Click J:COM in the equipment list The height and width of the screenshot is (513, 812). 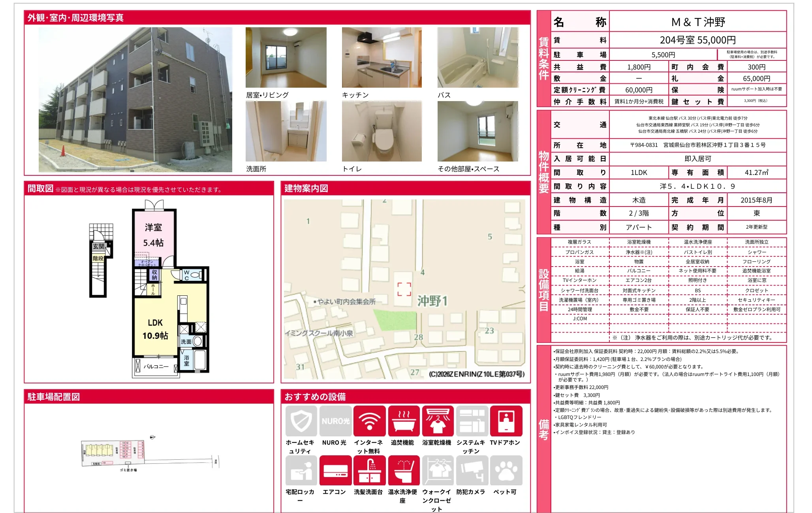tap(579, 319)
